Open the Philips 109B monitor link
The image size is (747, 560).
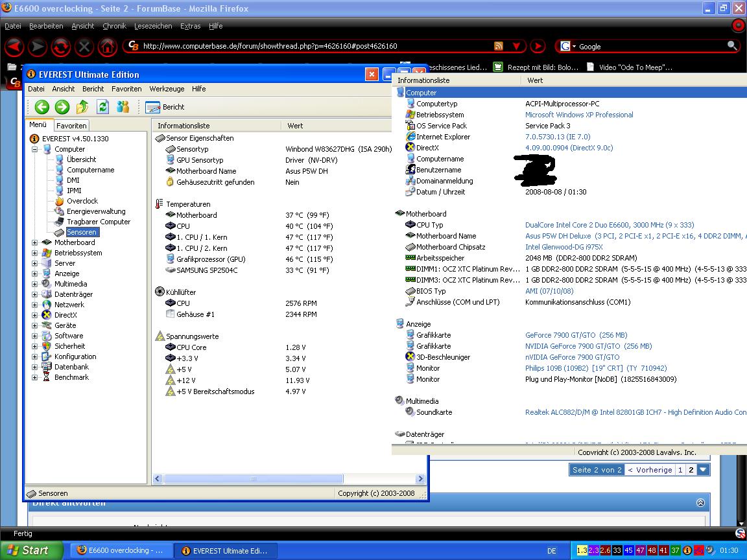595,368
